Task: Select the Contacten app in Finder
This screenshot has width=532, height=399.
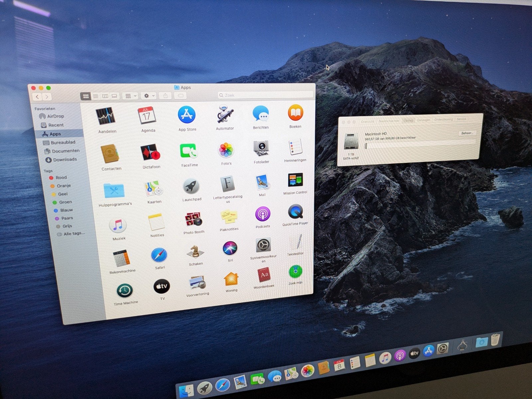Action: [110, 154]
